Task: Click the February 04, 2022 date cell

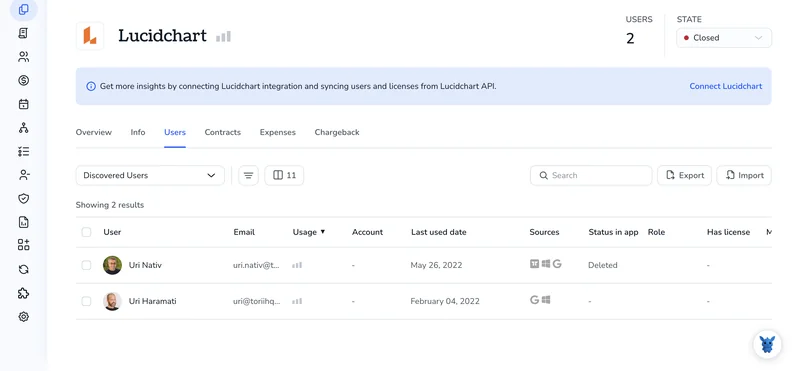Action: 445,301
